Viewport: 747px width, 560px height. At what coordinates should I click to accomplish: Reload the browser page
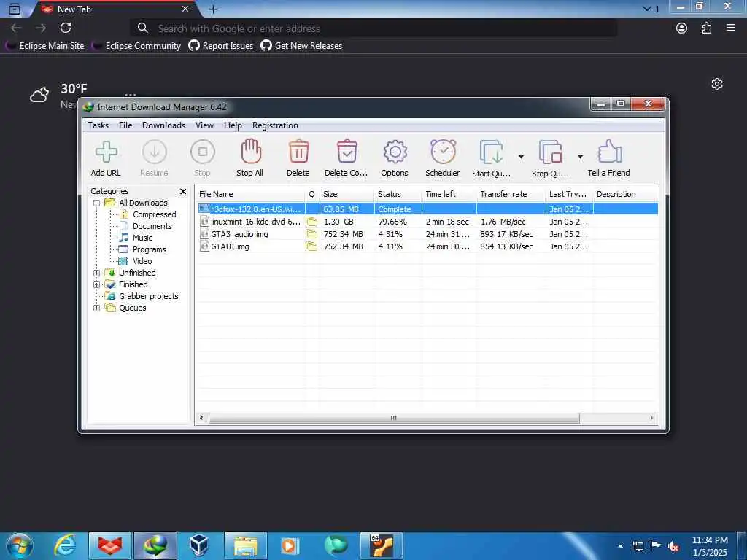coord(66,28)
